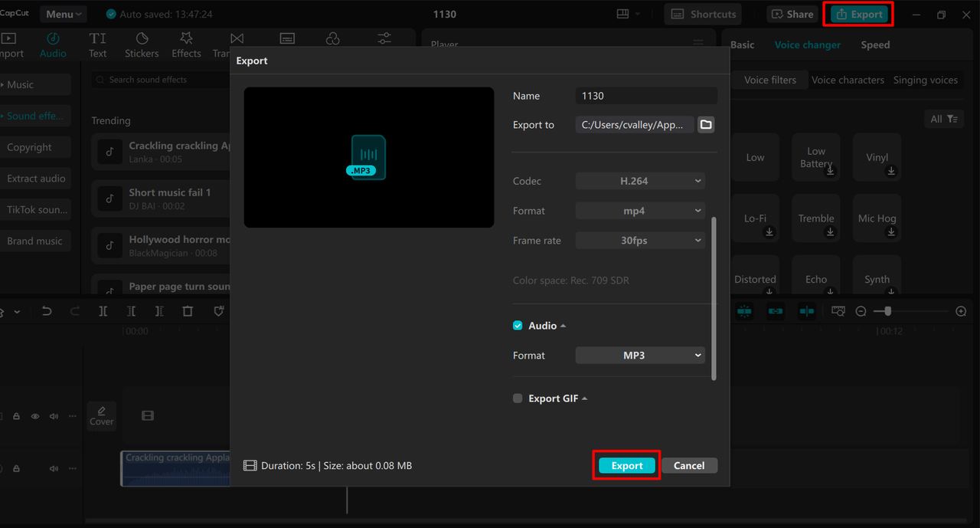
Task: Click the zoom in plus icon on timeline
Action: [961, 311]
